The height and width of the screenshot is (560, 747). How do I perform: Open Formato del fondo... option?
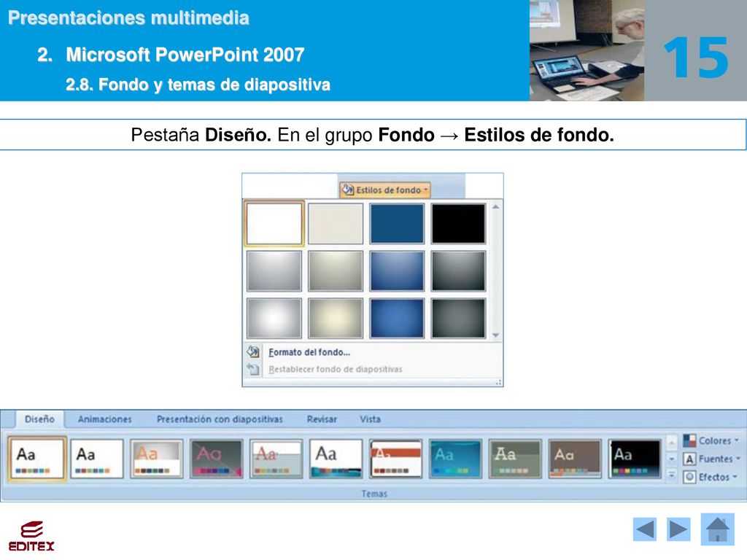coord(309,352)
